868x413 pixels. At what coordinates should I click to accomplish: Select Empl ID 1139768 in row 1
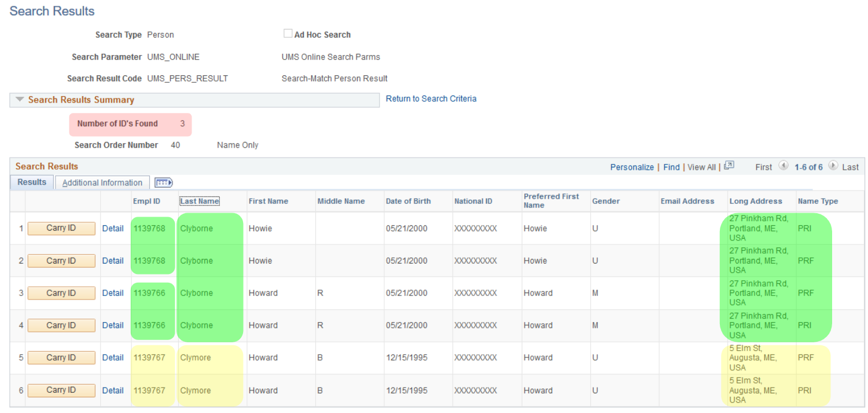tap(149, 228)
